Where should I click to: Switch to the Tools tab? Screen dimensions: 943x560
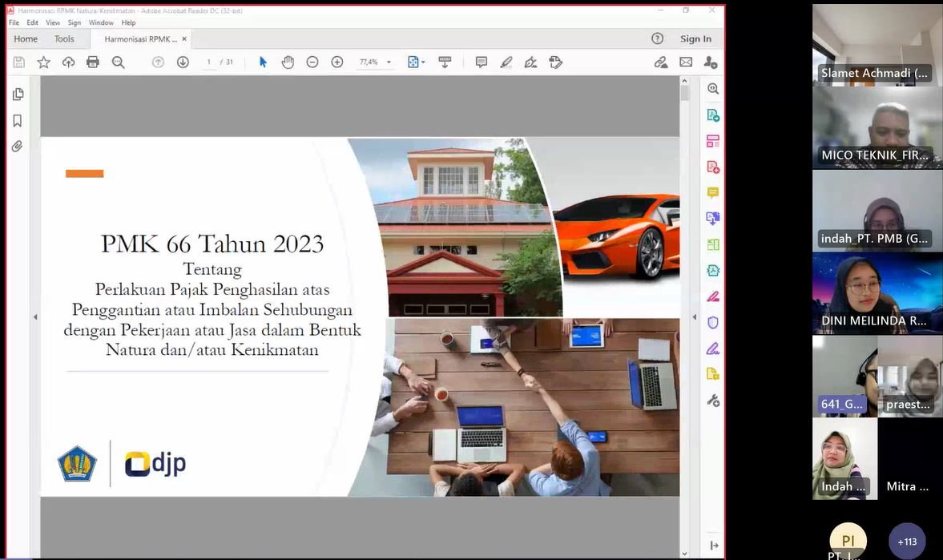(x=64, y=38)
